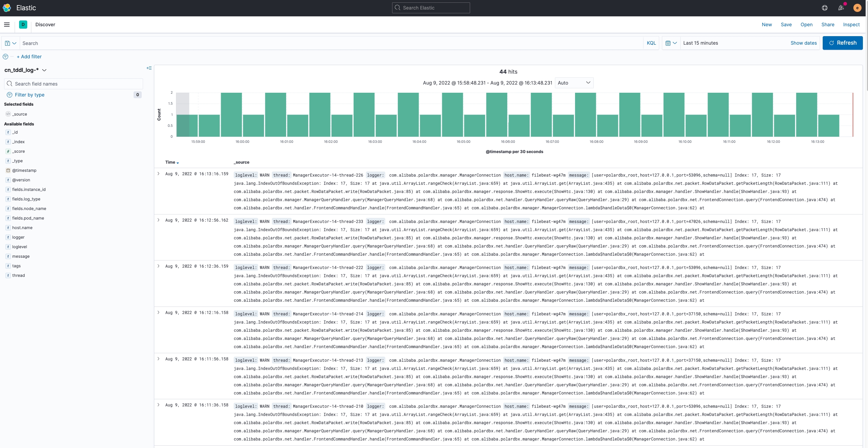Viewport: 868px width, 448px height.
Task: Expand the second log entry row
Action: (159, 221)
